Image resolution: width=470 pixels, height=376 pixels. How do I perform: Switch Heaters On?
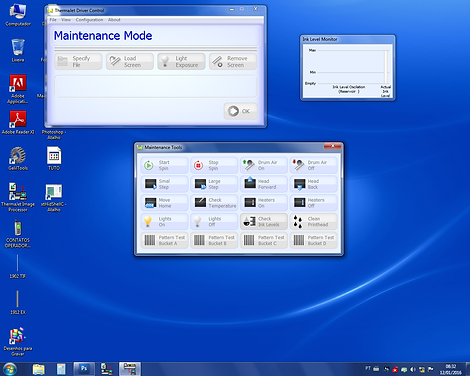click(263, 203)
